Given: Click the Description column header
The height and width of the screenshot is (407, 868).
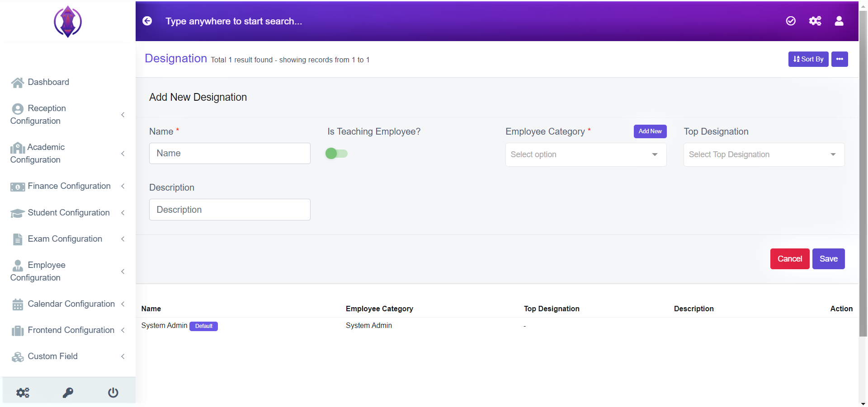Looking at the screenshot, I should 694,309.
